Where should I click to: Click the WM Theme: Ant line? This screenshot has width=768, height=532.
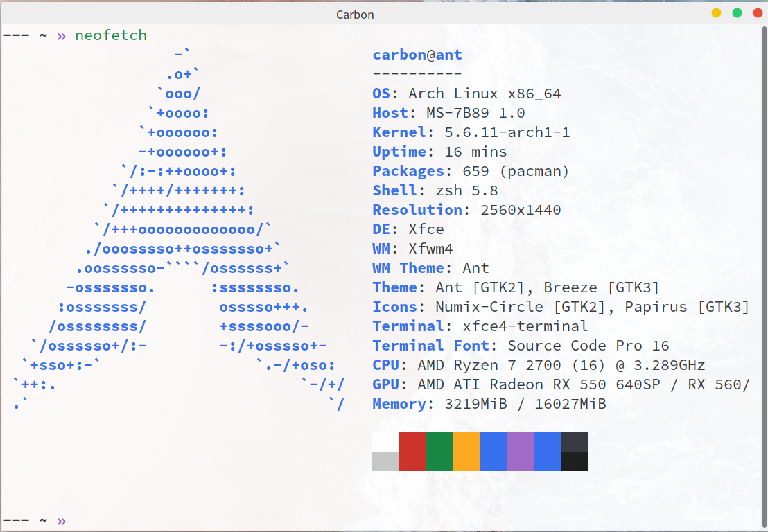(430, 268)
